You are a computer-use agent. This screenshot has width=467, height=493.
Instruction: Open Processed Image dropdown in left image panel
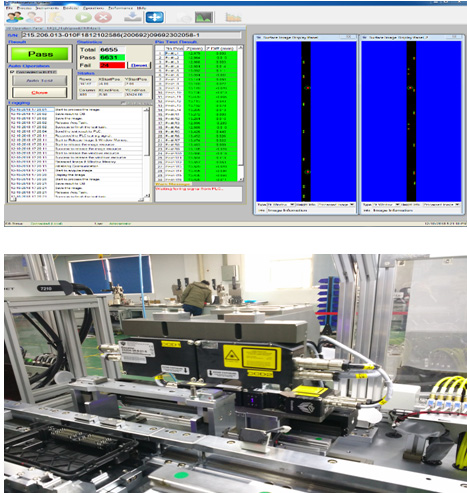click(336, 204)
